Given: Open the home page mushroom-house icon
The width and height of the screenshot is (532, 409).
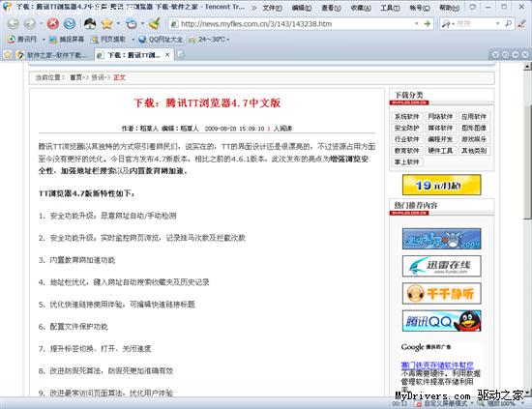Looking at the screenshot, I should 90,23.
